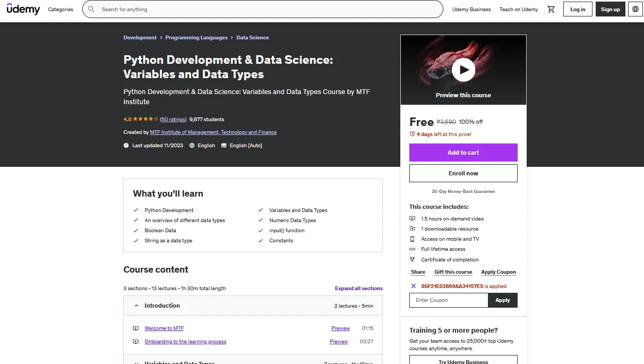Expand all course sections
Viewport: 644px width, 364px height.
coord(359,288)
